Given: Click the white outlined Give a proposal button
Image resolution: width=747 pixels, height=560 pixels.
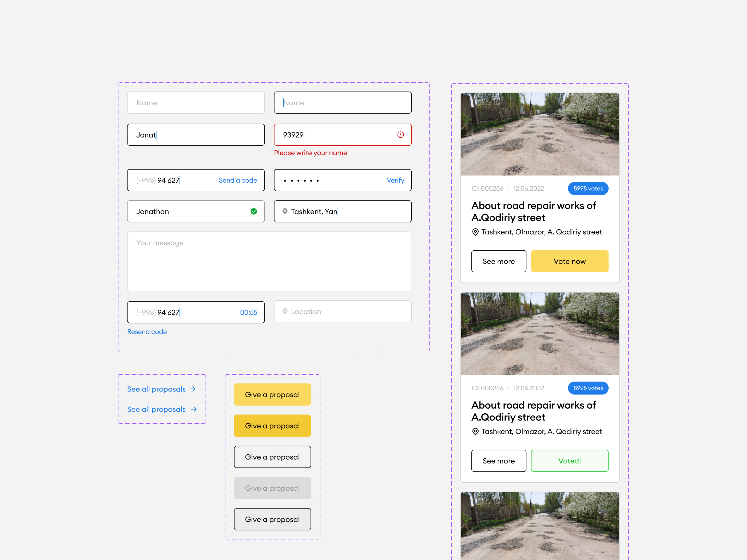Looking at the screenshot, I should coord(272,457).
